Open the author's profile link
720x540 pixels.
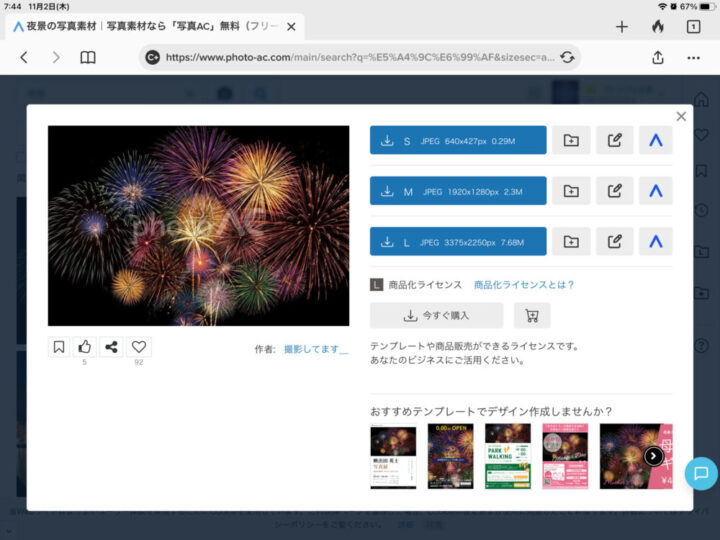coord(315,349)
